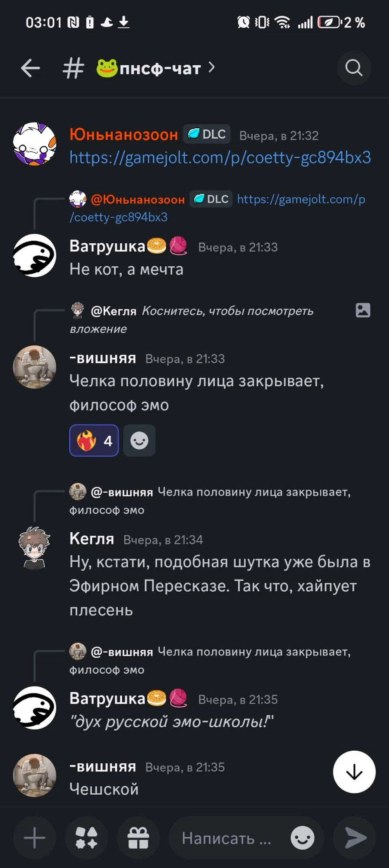Expand the пнсф-чат channel details chevron
Image resolution: width=389 pixels, height=868 pixels.
(x=212, y=67)
